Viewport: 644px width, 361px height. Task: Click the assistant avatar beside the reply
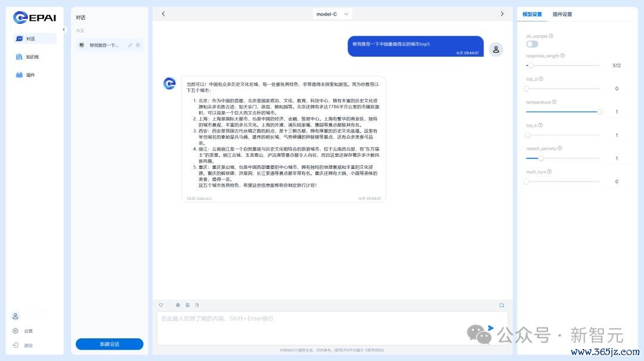[169, 84]
